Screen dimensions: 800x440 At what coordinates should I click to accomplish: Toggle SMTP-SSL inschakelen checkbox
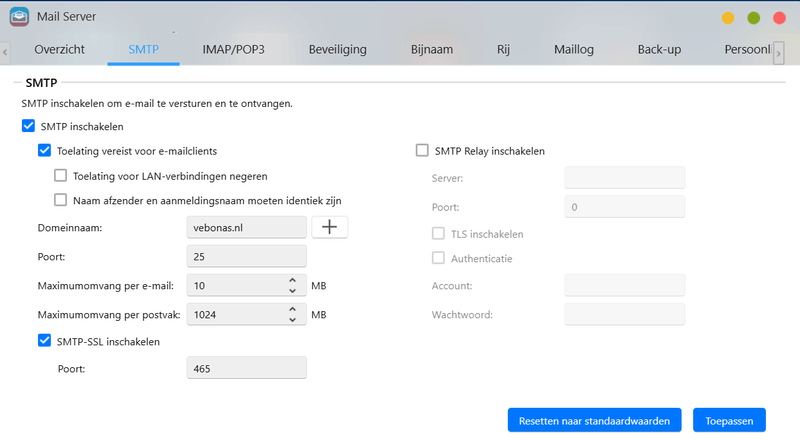(44, 341)
